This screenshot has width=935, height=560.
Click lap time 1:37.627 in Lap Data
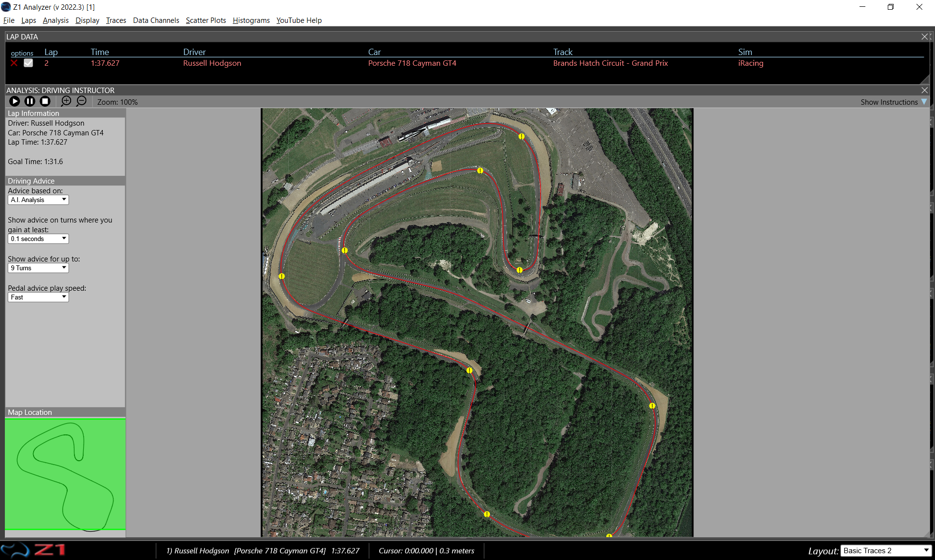click(105, 63)
